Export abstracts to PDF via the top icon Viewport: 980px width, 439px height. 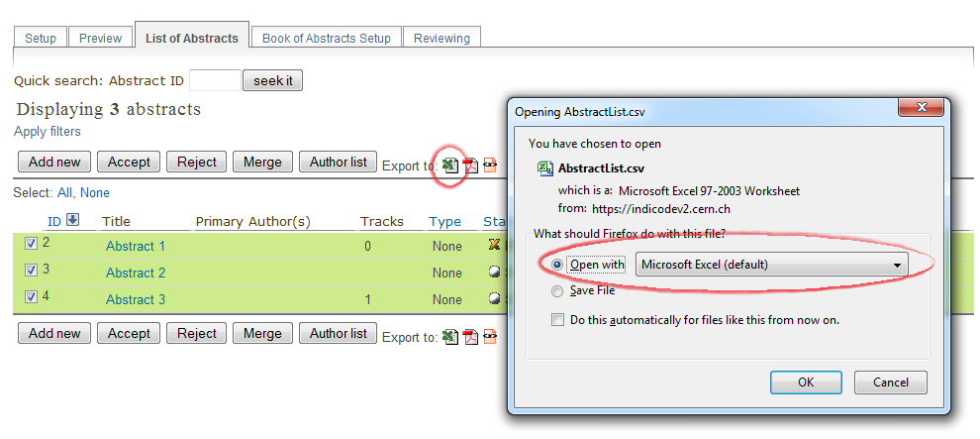pos(470,165)
